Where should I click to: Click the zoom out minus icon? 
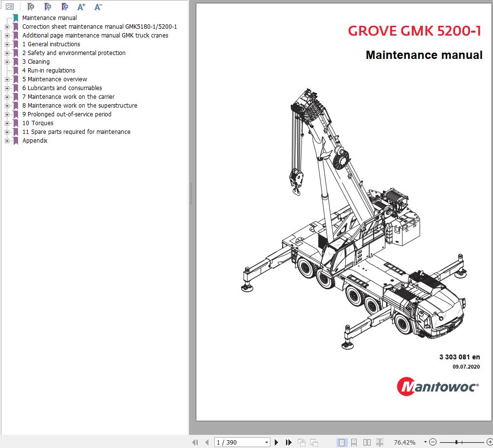click(x=432, y=442)
